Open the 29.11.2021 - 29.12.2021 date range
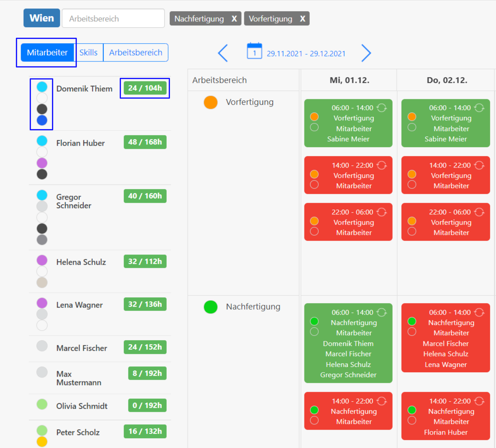 point(306,53)
